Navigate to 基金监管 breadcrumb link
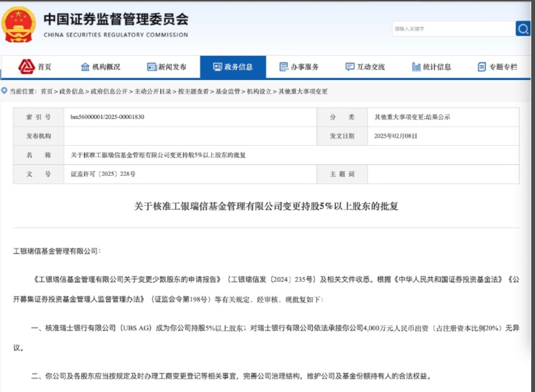 (x=228, y=91)
